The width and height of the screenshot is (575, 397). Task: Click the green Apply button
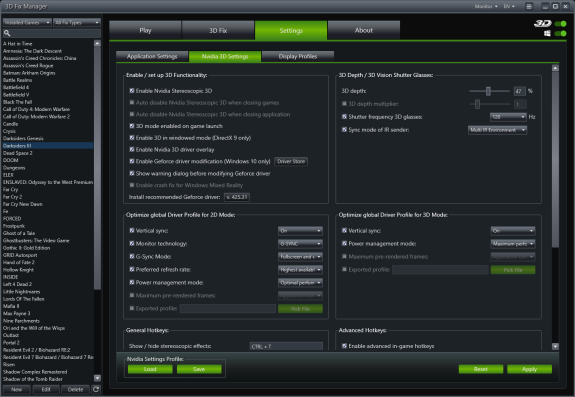click(x=529, y=369)
